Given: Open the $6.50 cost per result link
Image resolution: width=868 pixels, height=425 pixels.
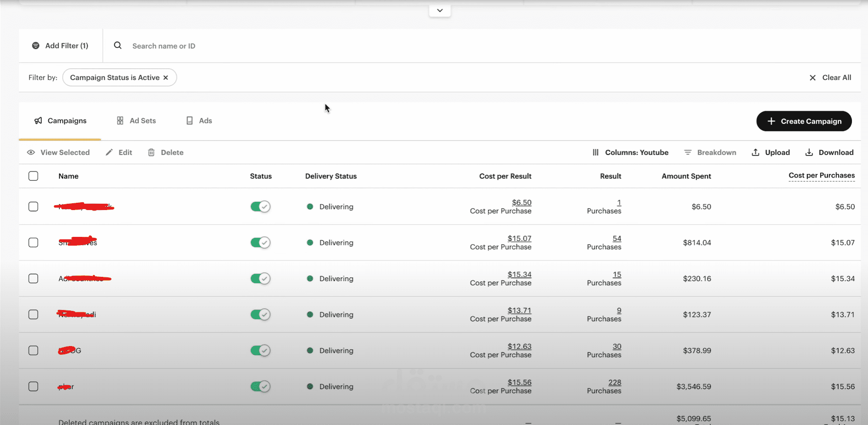Looking at the screenshot, I should coord(522,202).
